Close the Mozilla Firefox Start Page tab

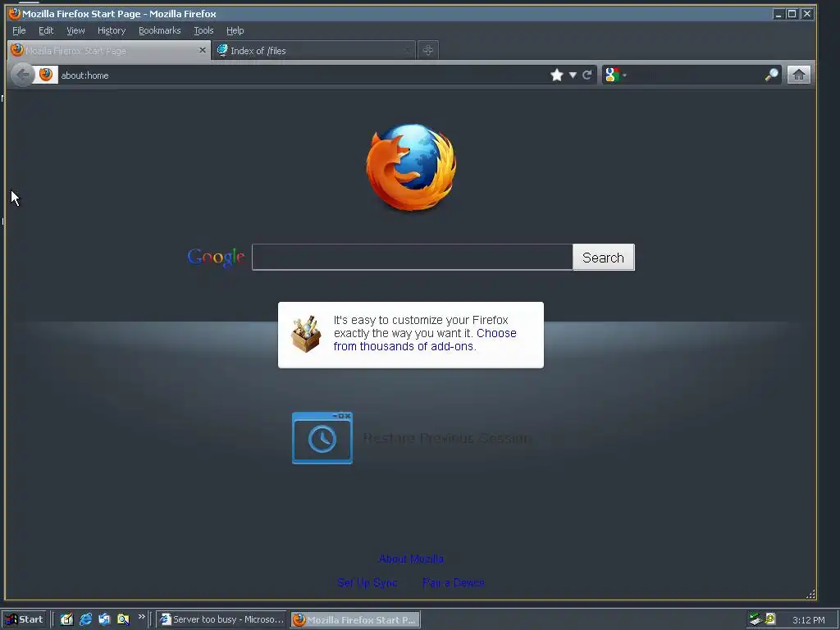202,50
